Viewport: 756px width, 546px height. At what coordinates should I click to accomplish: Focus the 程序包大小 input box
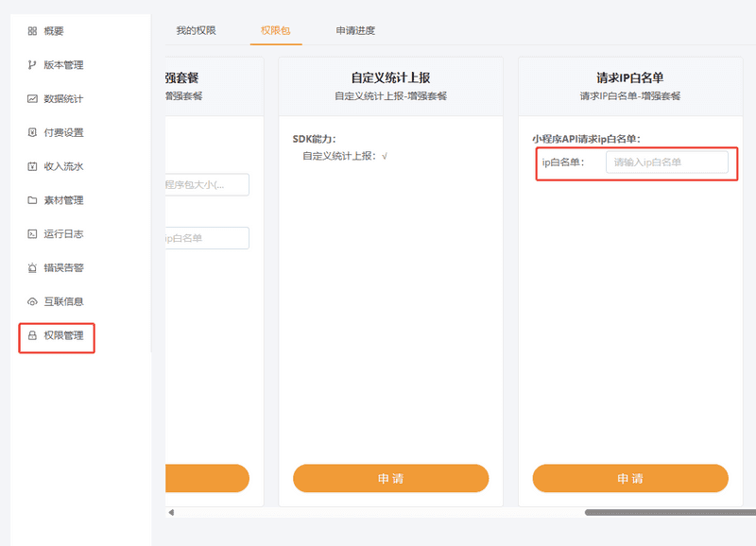[208, 184]
